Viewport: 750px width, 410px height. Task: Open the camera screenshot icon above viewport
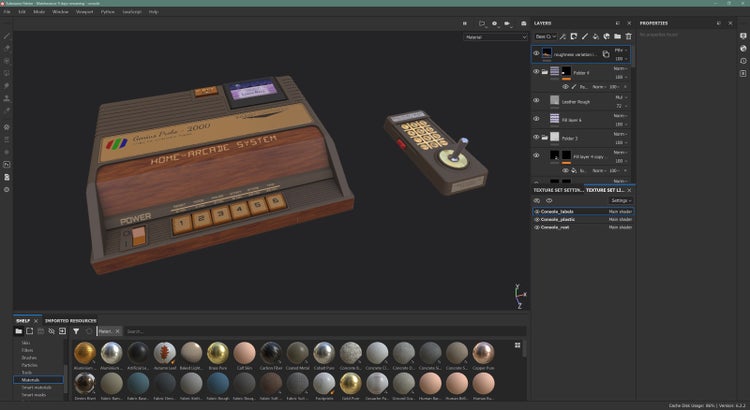[522, 22]
